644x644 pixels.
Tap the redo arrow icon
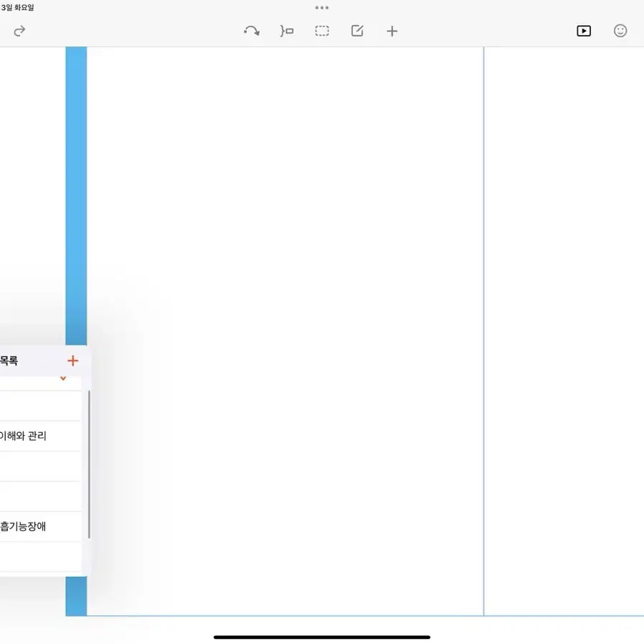[x=19, y=31]
